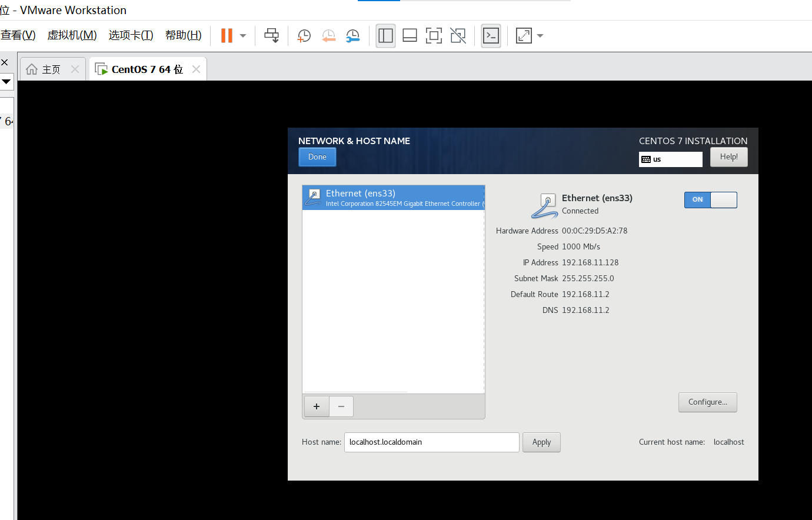Toggle the thumbnail bar view icon
Image resolution: width=812 pixels, height=520 pixels.
click(410, 36)
